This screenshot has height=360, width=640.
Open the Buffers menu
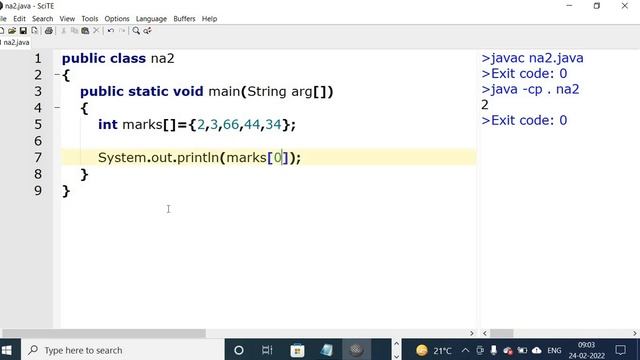pos(184,19)
